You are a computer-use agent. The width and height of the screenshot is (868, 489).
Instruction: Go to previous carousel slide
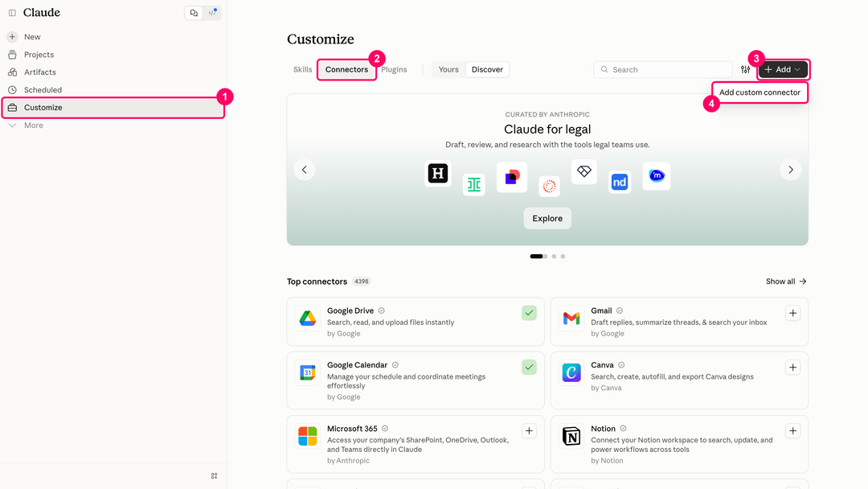305,170
